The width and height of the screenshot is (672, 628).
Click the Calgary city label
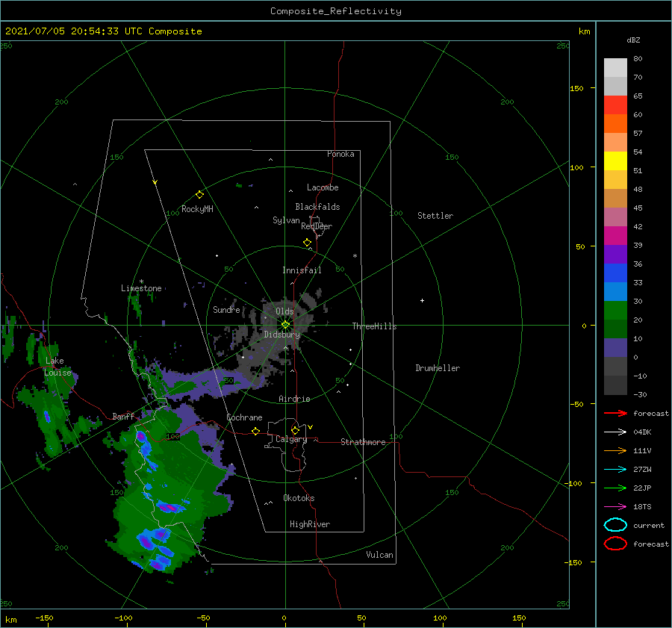click(291, 439)
